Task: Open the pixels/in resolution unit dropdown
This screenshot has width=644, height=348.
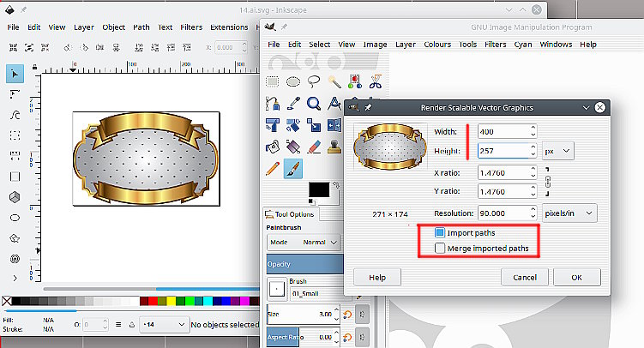Action: [x=569, y=213]
